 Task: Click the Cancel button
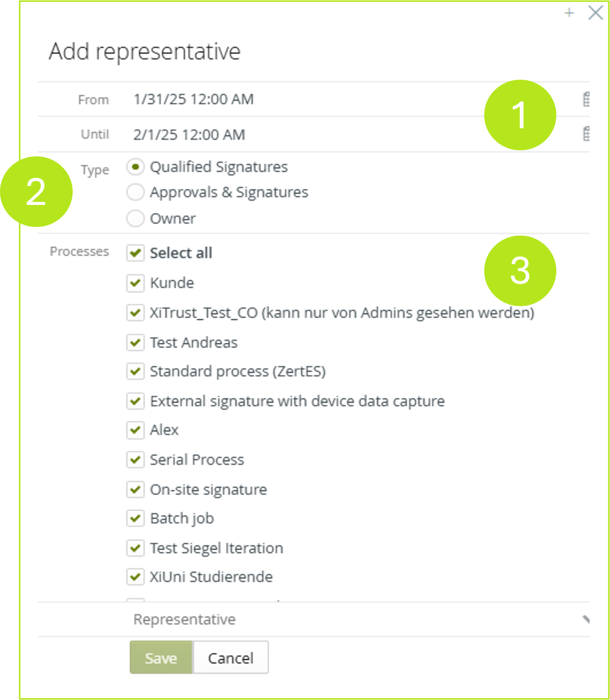point(231,657)
